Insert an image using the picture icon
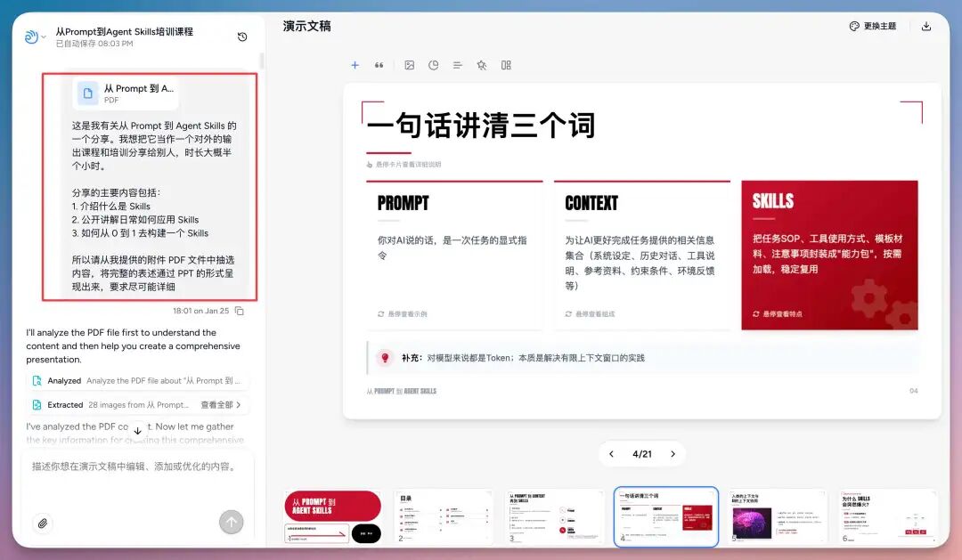This screenshot has width=962, height=560. tap(410, 65)
